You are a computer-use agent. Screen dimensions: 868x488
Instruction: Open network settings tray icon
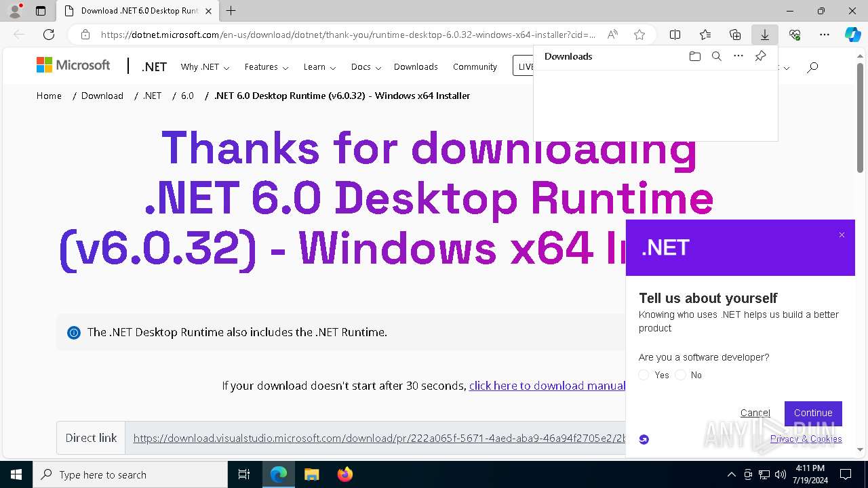(x=764, y=474)
